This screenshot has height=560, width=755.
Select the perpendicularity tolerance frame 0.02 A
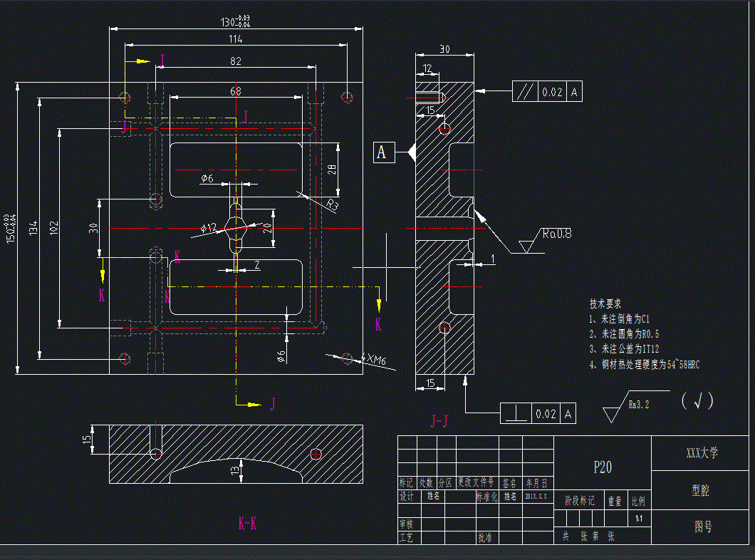[x=538, y=414]
